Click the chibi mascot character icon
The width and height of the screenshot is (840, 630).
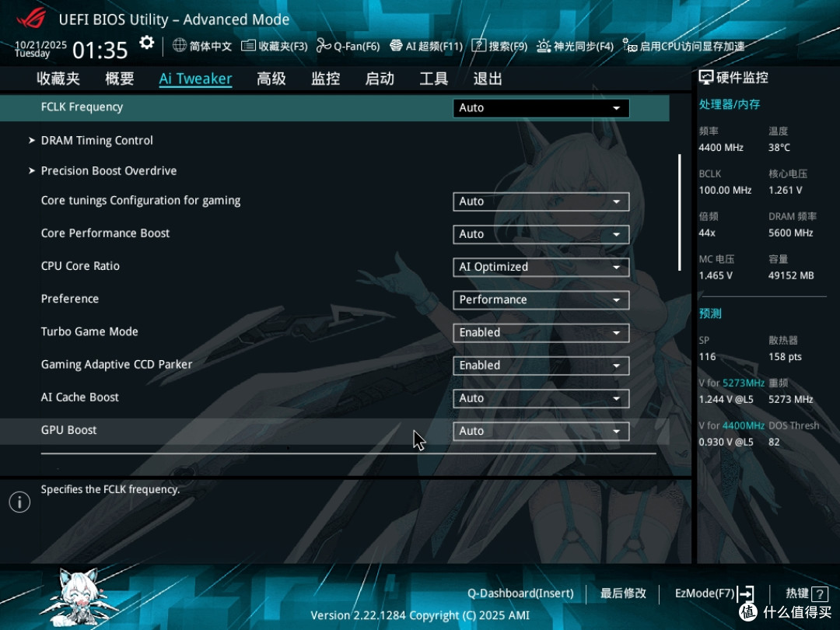(x=79, y=598)
